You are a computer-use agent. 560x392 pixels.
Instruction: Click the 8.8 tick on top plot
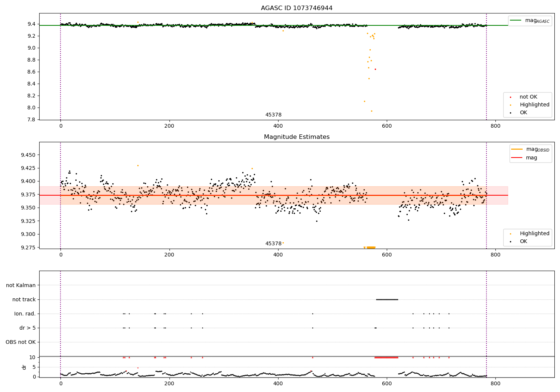click(31, 60)
